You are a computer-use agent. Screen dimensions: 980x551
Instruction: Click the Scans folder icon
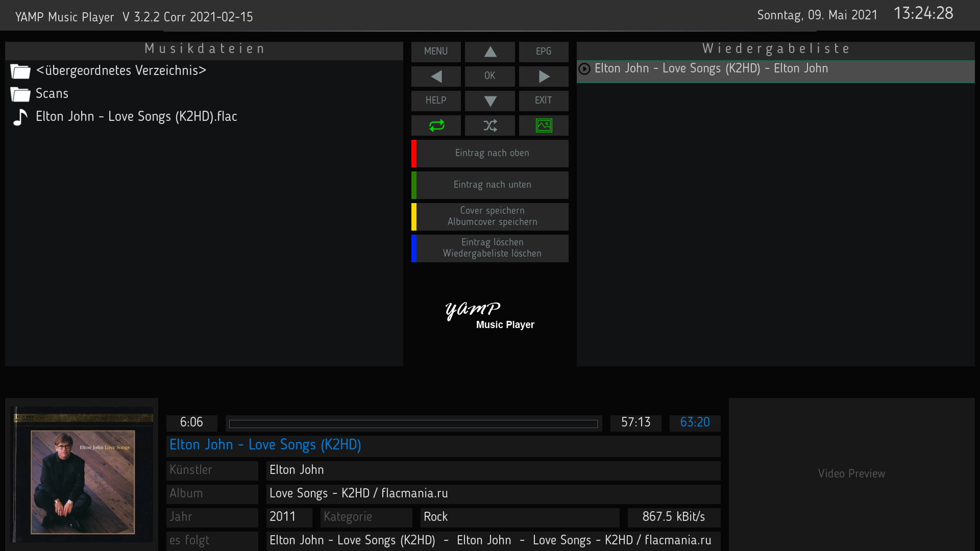click(x=20, y=94)
